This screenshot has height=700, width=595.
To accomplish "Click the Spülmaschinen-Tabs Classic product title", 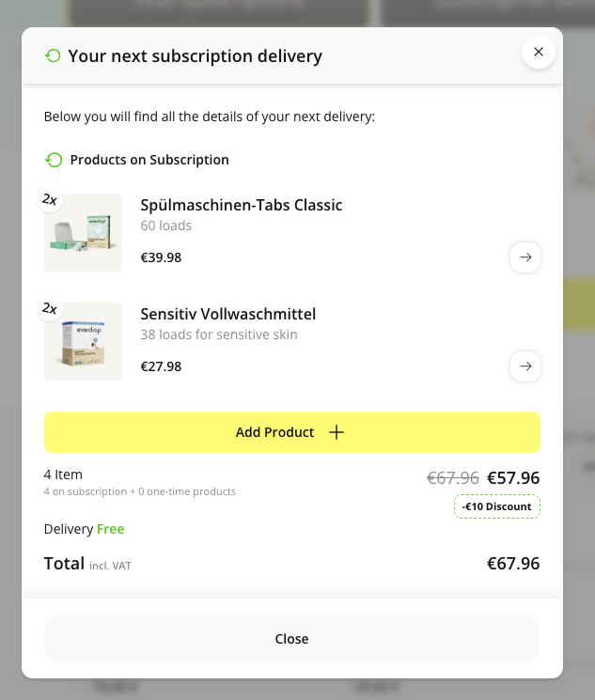I will click(242, 205).
